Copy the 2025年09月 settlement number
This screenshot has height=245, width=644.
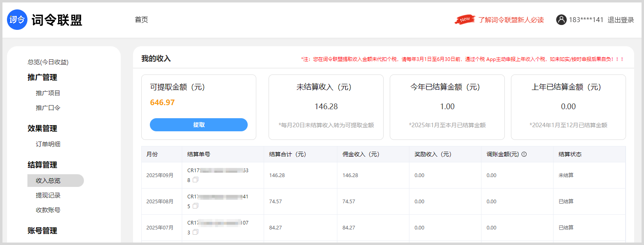196,180
